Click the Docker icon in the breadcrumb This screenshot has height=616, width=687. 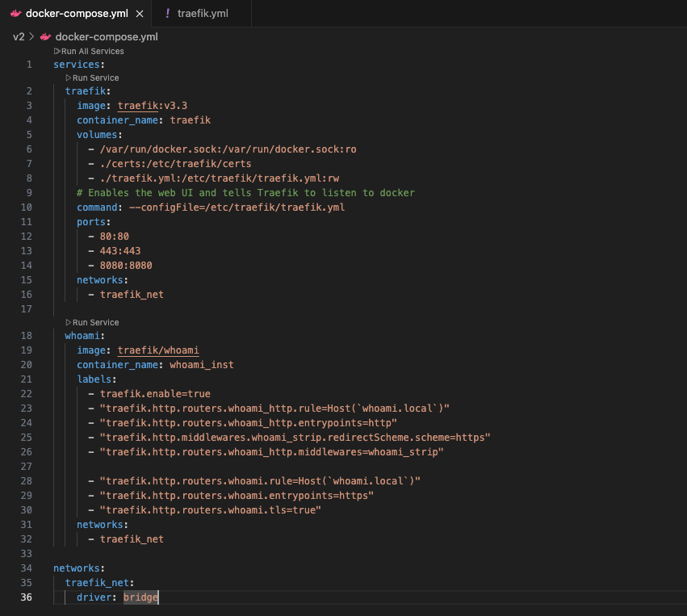(x=45, y=37)
